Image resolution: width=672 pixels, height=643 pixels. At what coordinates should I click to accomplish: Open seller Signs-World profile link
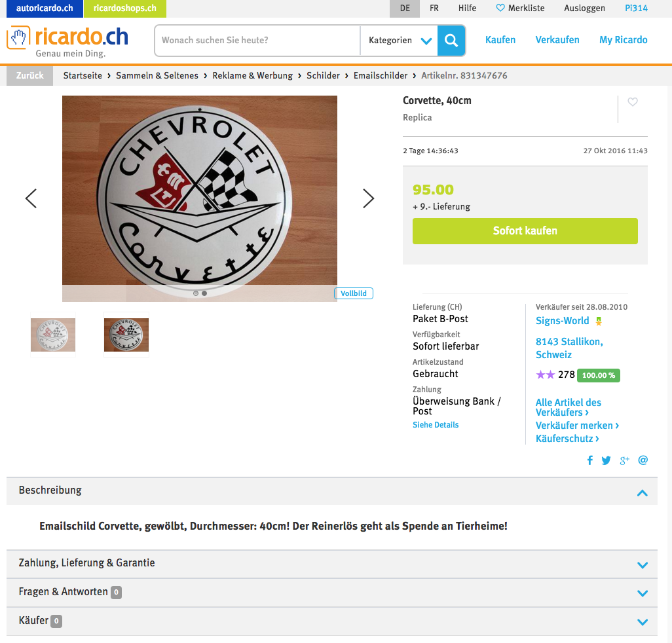[x=562, y=321]
